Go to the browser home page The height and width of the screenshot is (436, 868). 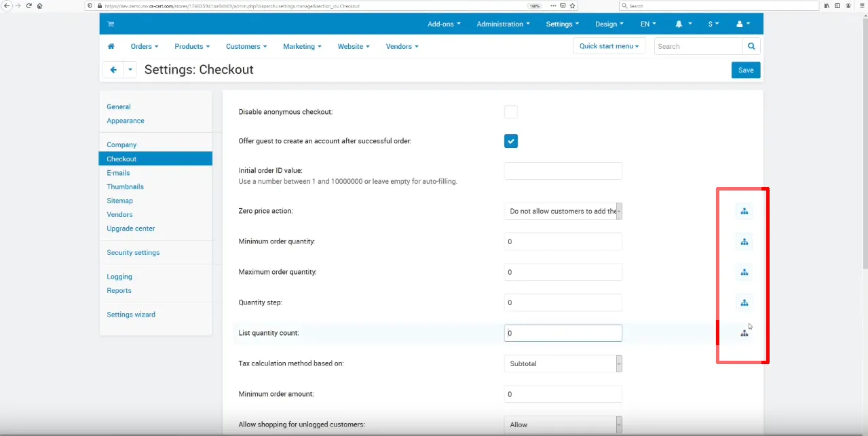click(x=39, y=5)
